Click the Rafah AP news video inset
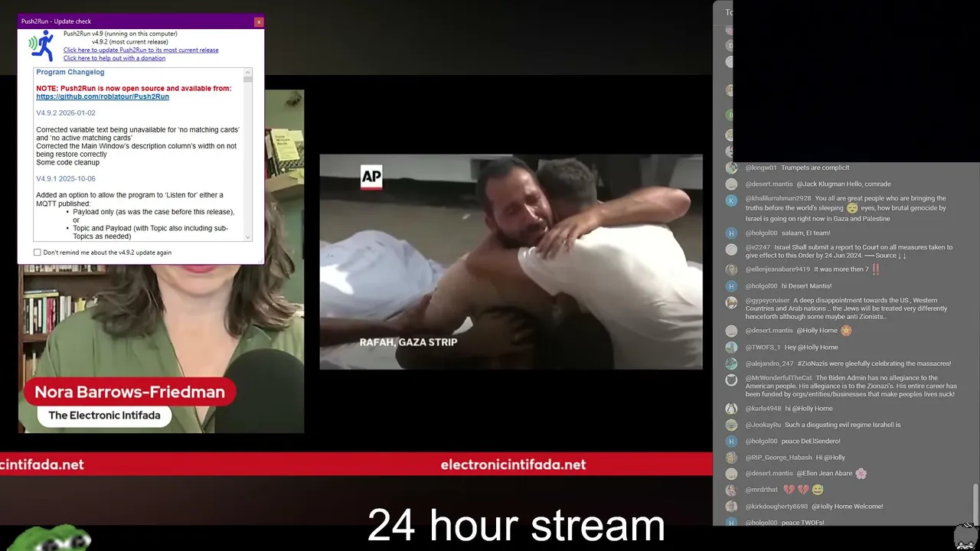The height and width of the screenshot is (551, 980). point(511,262)
